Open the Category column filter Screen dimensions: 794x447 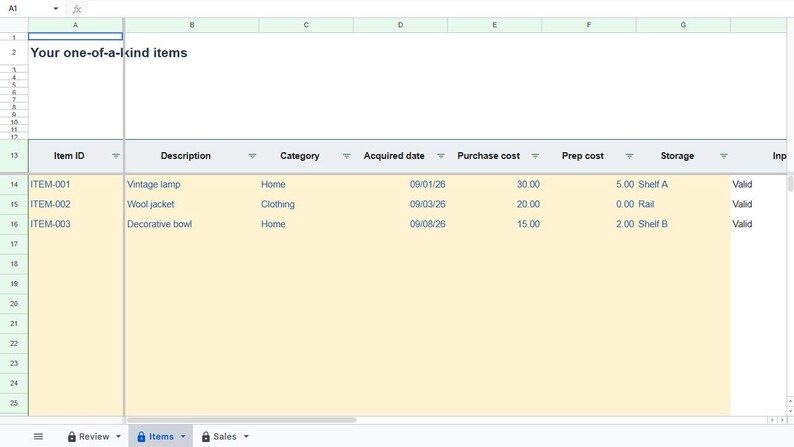click(x=346, y=156)
